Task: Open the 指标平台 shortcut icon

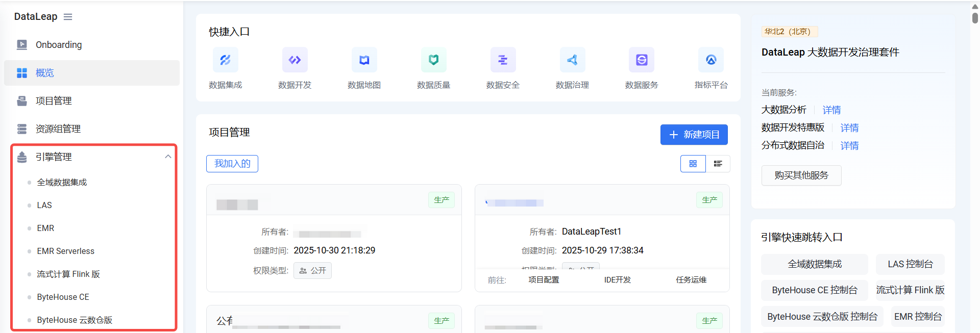Action: tap(711, 60)
